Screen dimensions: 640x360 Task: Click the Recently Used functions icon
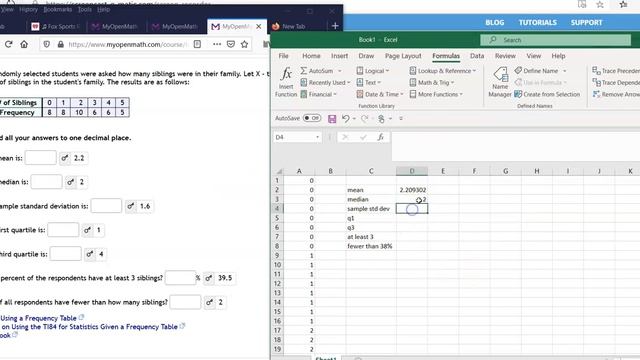(304, 82)
